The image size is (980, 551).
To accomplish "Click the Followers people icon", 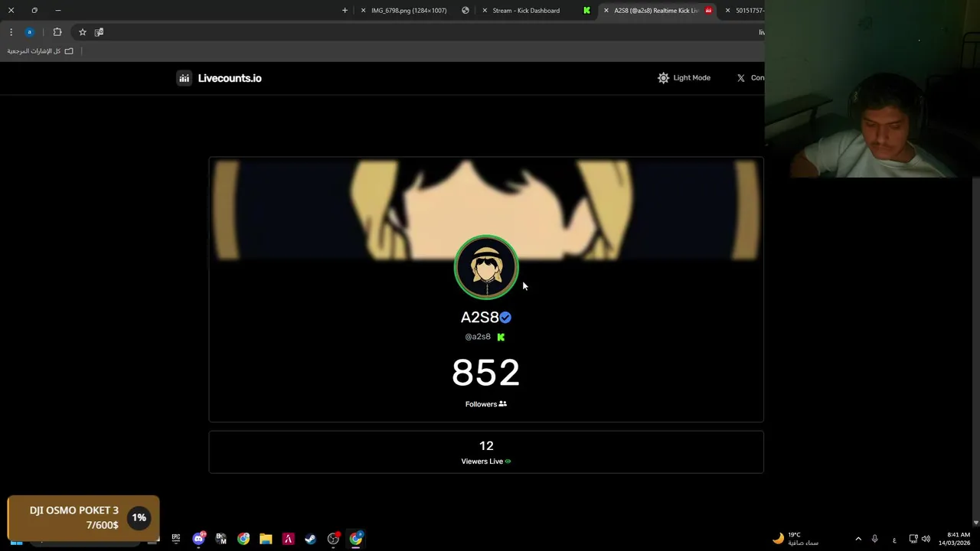I will point(503,404).
